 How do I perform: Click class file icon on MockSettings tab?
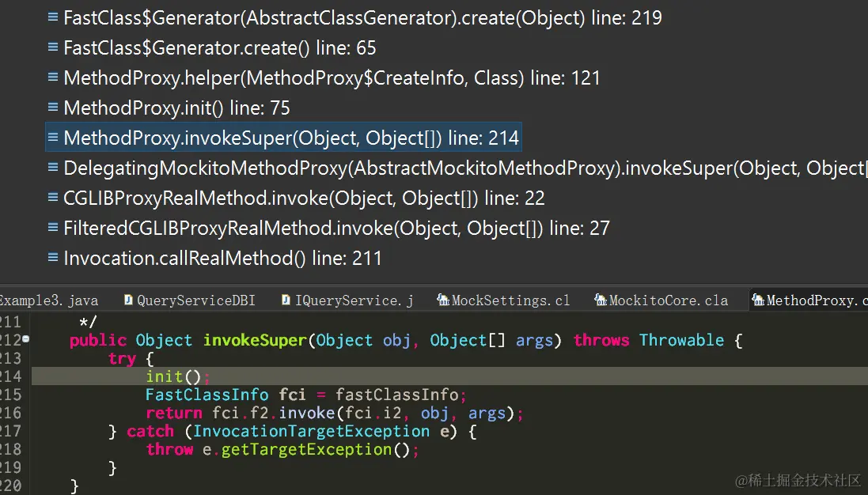[x=443, y=300]
